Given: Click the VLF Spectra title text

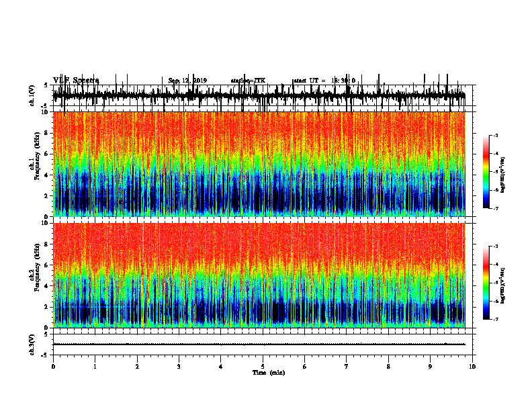Looking at the screenshot, I should pos(76,81).
